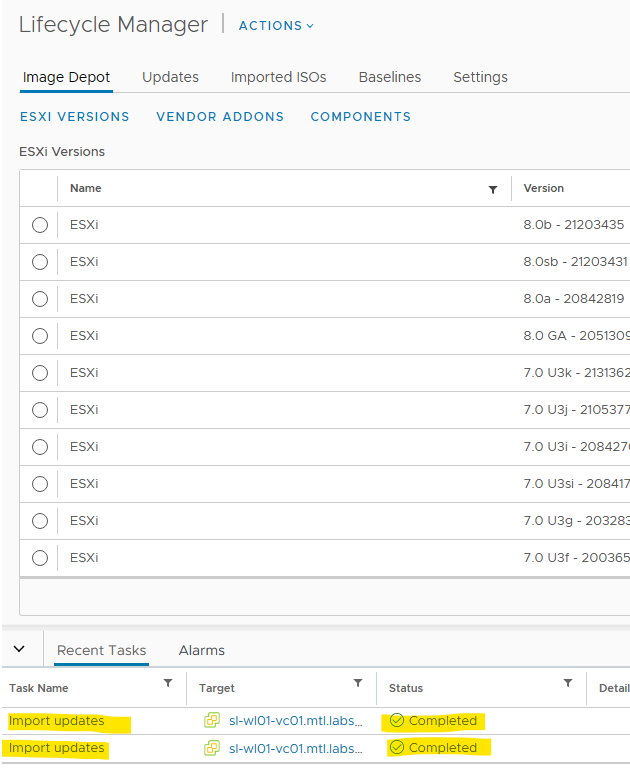
Task: Click second Completed status checkmark icon
Action: [397, 747]
